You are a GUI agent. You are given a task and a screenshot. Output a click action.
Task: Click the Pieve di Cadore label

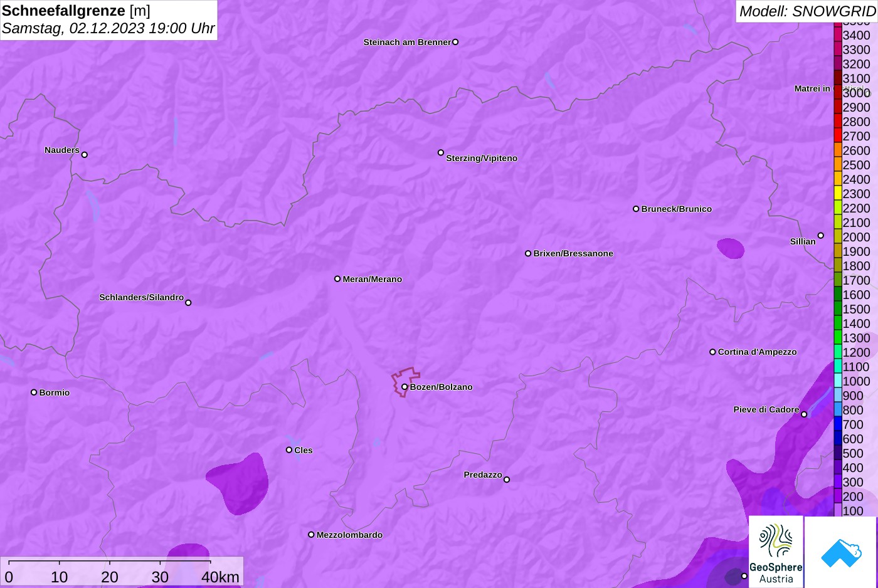point(766,409)
